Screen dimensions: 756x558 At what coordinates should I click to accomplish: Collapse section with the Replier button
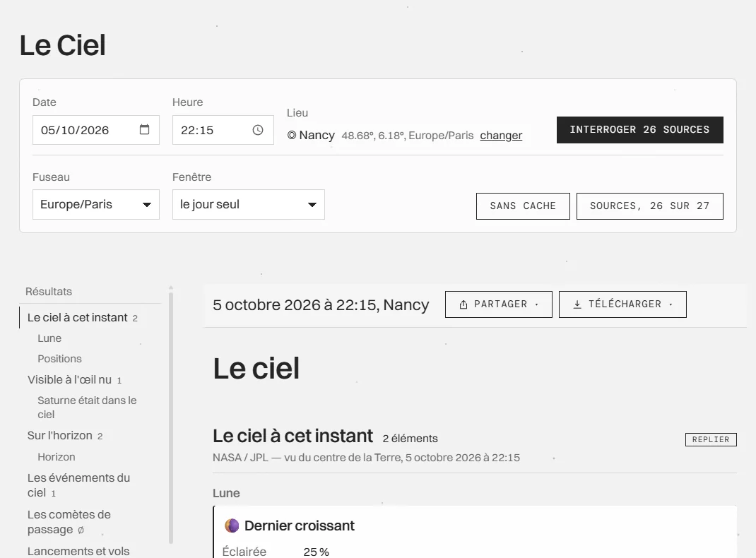711,439
